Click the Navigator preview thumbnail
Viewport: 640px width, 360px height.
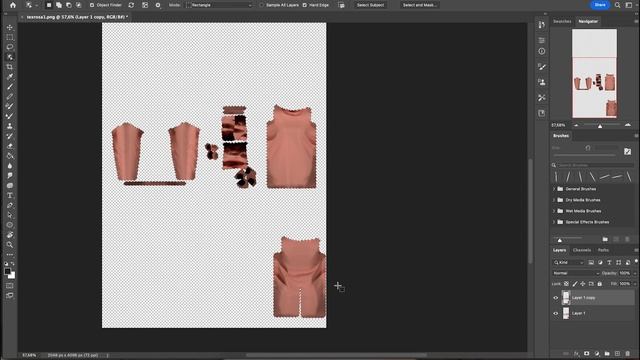594,73
